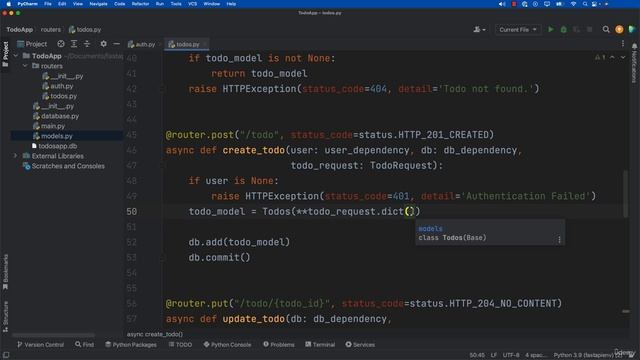The image size is (640, 360).
Task: Click the TodoApp breadcrumb in navigation bar
Action: point(20,29)
